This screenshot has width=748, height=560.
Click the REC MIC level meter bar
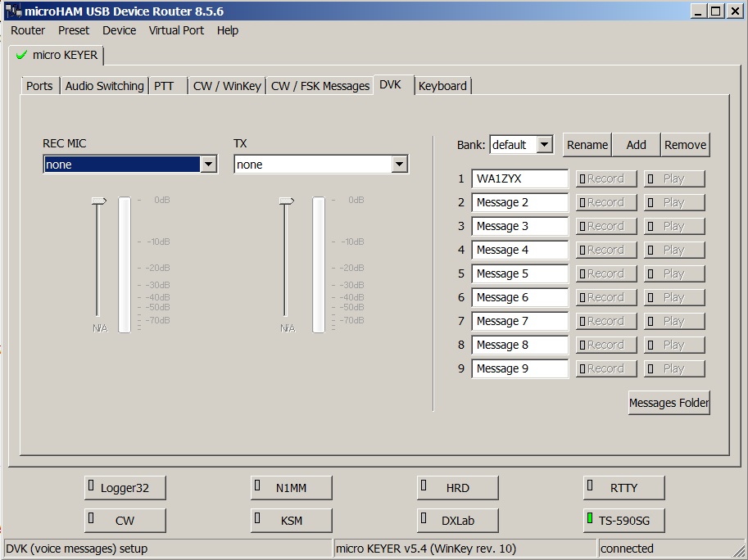[125, 264]
